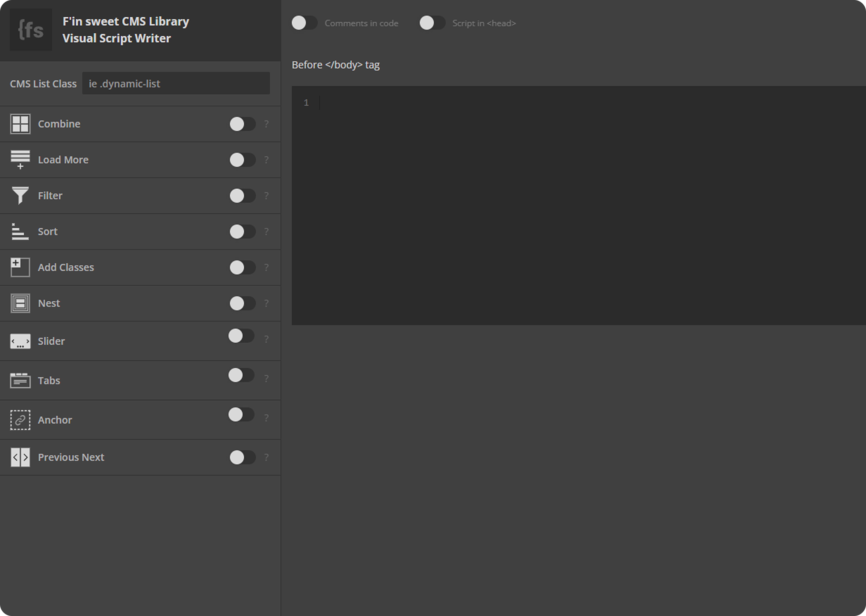866x616 pixels.
Task: Click the Filter funnel icon
Action: click(x=20, y=196)
